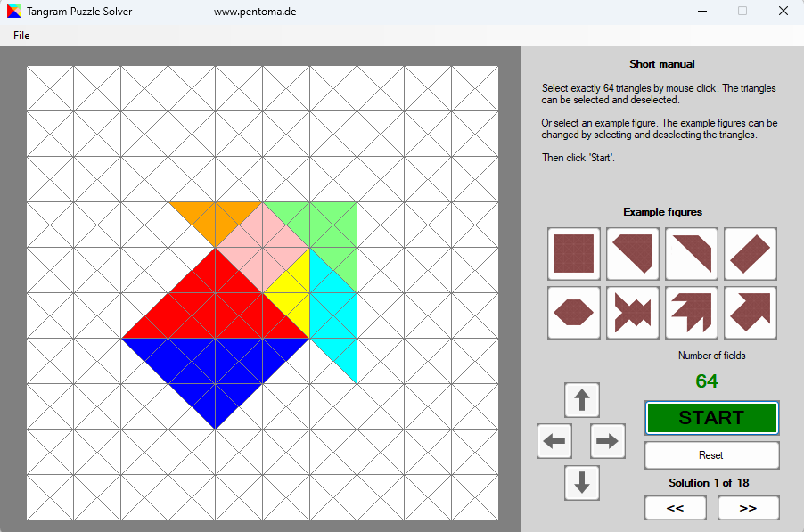
Task: Select the bowtie example figure
Action: (x=632, y=313)
